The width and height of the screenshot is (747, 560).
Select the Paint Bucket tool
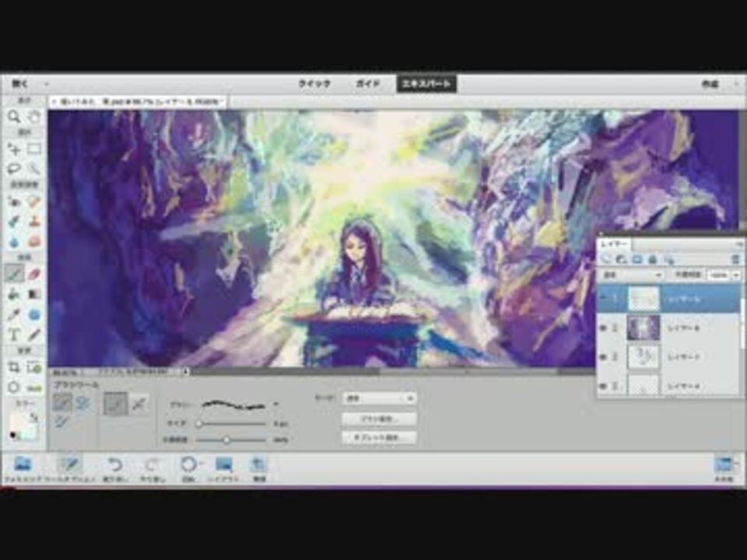[x=14, y=294]
